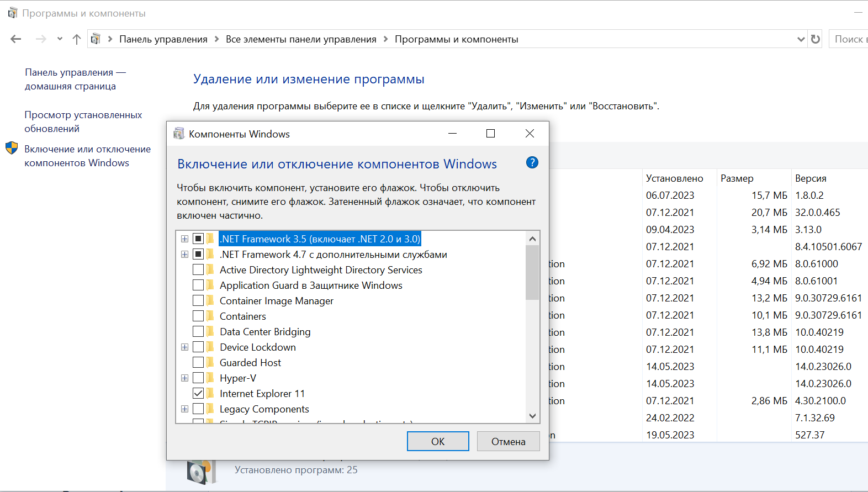This screenshot has height=492, width=868.
Task: Click the Панель управления breadcrumb
Action: (163, 39)
